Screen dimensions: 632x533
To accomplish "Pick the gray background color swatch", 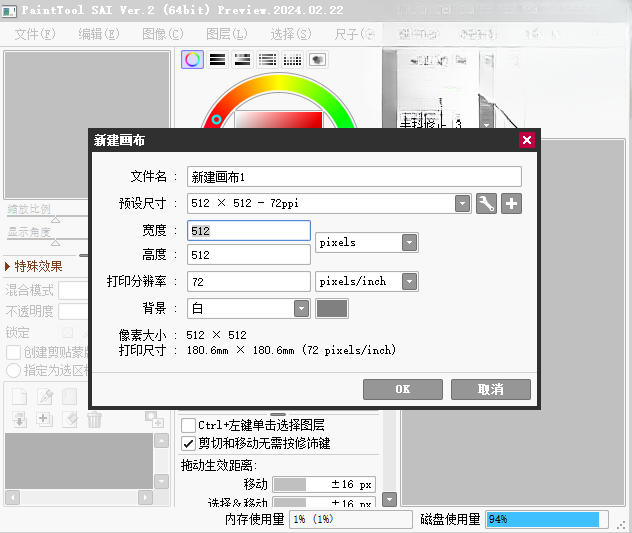I will coord(332,309).
